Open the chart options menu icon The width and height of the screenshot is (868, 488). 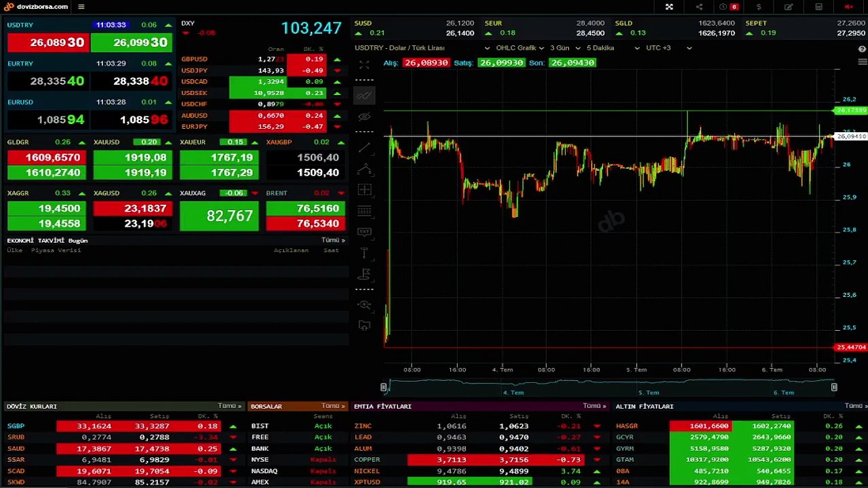tap(863, 62)
